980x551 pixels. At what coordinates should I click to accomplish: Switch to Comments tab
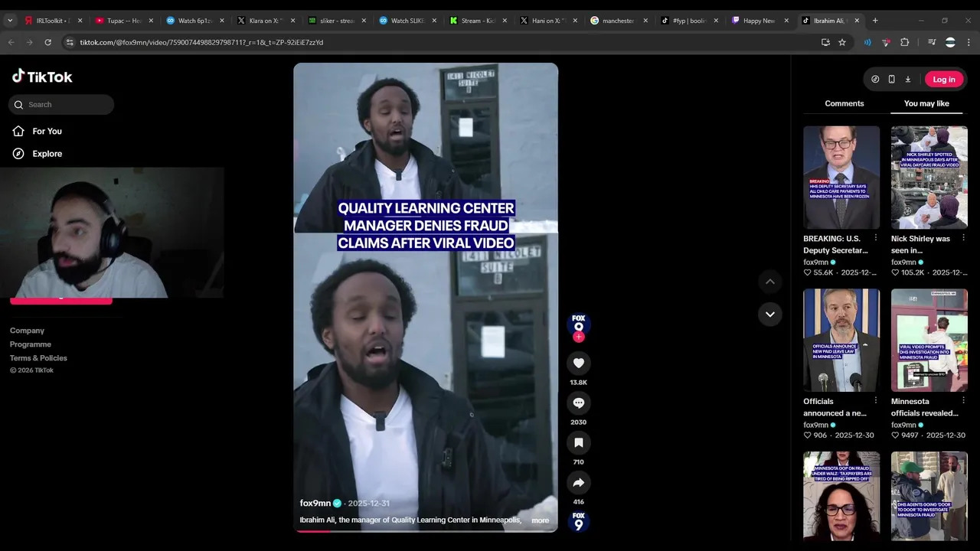844,104
